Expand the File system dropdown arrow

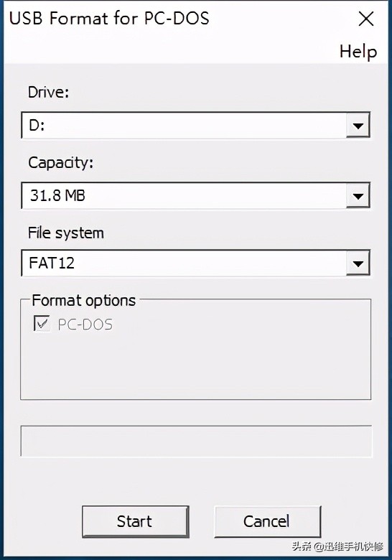tap(358, 263)
